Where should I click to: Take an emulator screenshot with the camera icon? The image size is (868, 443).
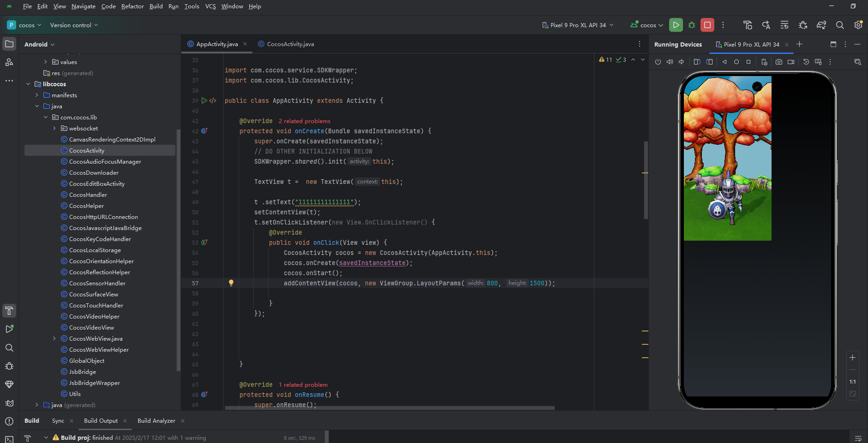point(779,62)
